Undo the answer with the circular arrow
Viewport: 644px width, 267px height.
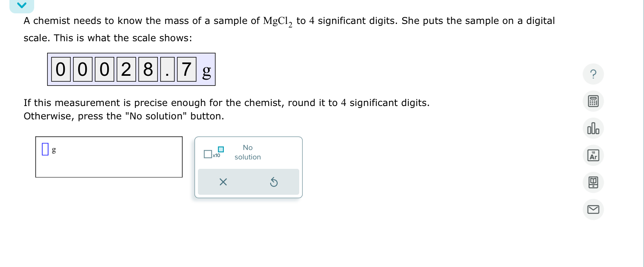(274, 182)
